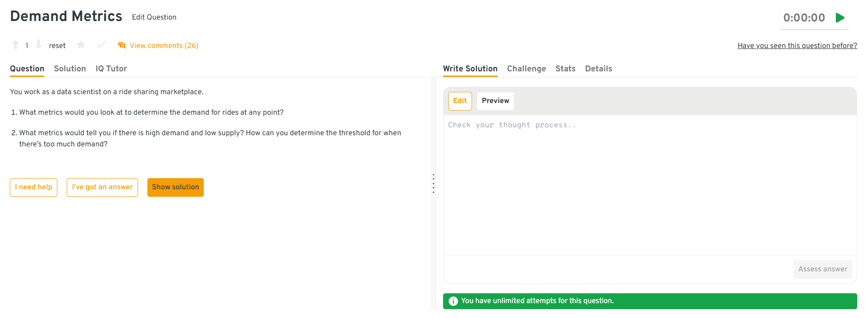
Task: Open the Solution tab
Action: [70, 69]
